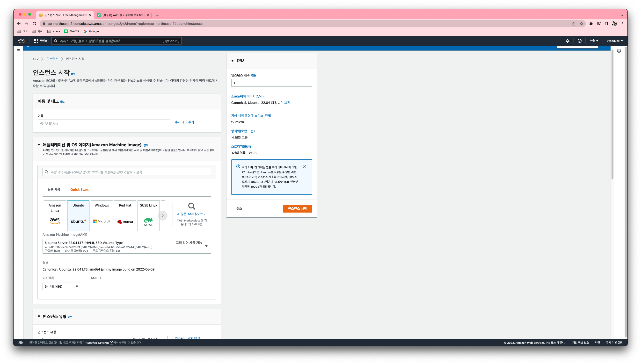Open the 소프트웨어 이미지(AMI) summary link

pyautogui.click(x=247, y=96)
